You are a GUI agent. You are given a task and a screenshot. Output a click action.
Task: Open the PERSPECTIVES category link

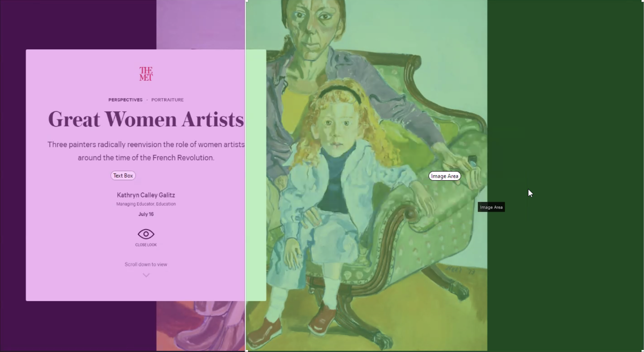(x=126, y=100)
